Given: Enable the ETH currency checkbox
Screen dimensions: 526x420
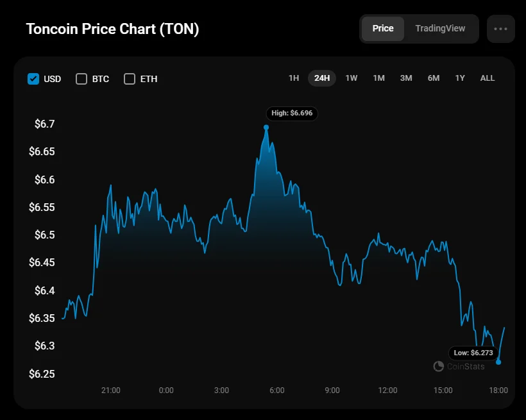Looking at the screenshot, I should 130,79.
